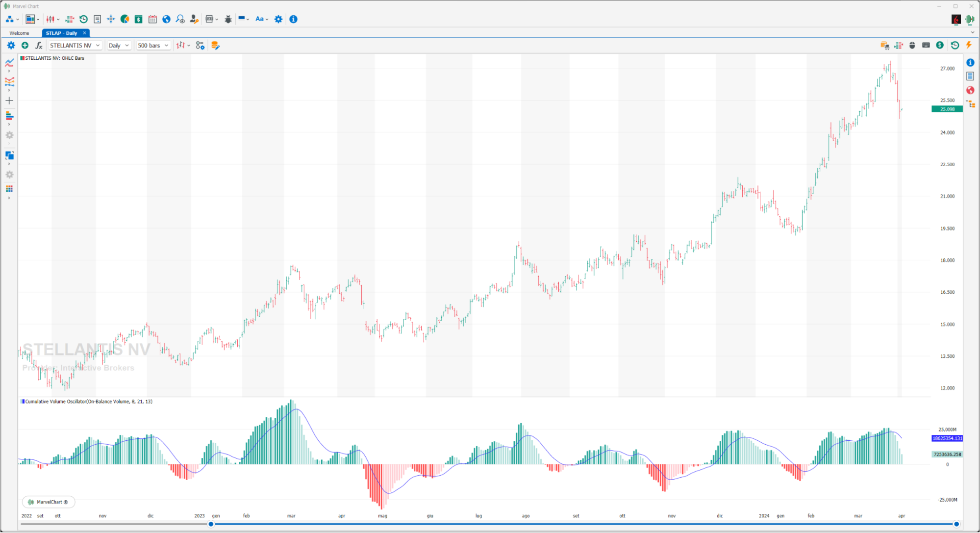
Task: Click the Cumulative Volume Oscillator legend label
Action: tap(88, 402)
